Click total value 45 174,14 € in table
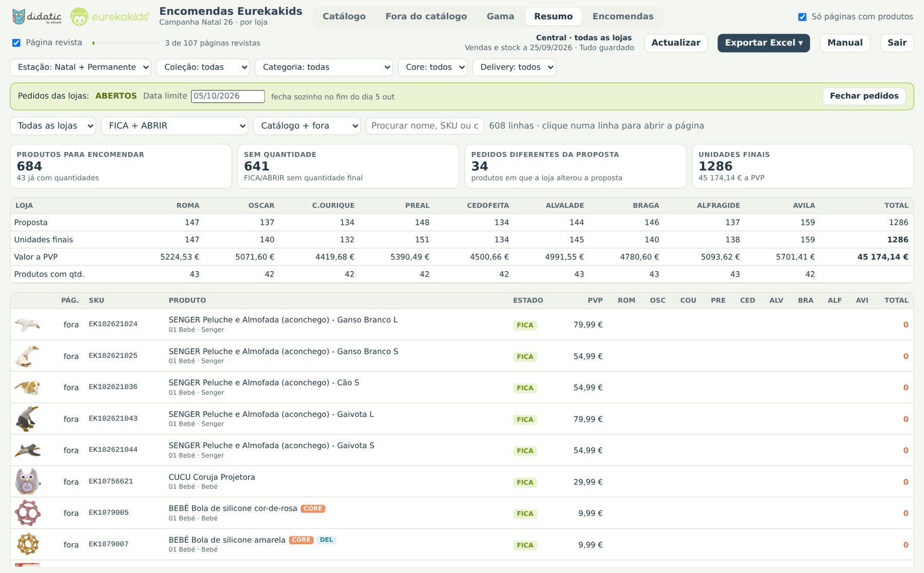 (882, 257)
